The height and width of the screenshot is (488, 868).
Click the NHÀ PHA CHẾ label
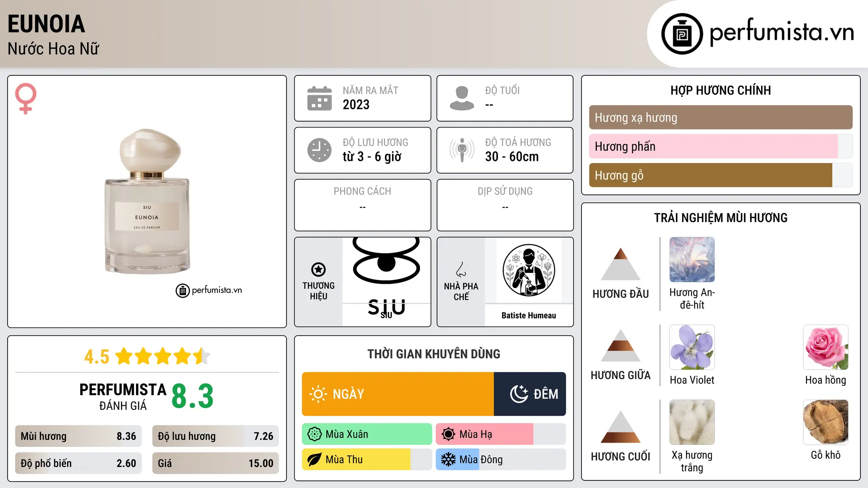tap(461, 291)
